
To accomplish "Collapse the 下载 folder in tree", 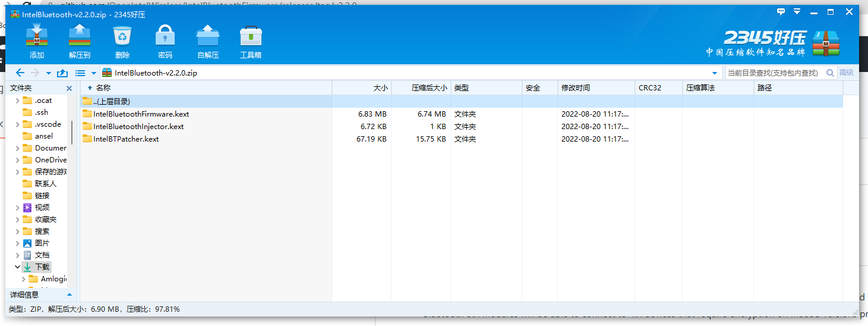I will (17, 267).
